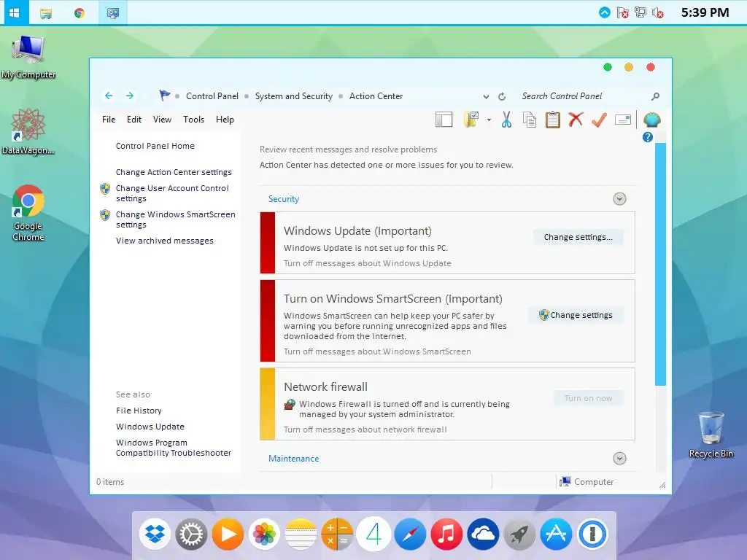Open the Action Center flag tray icon
Viewport: 747px width, 560px height.
622,12
